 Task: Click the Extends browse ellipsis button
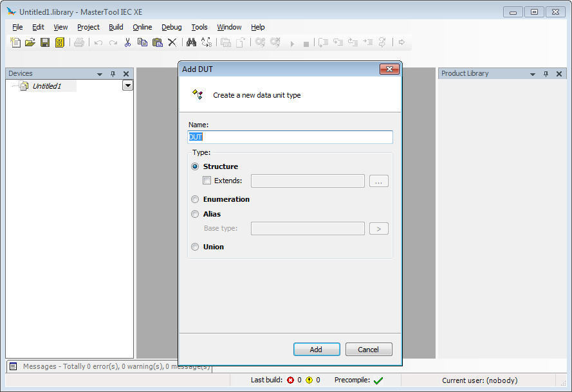(x=379, y=181)
